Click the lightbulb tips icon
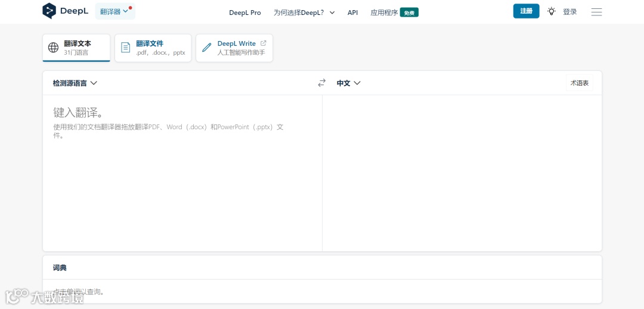The width and height of the screenshot is (644, 309). pos(552,11)
